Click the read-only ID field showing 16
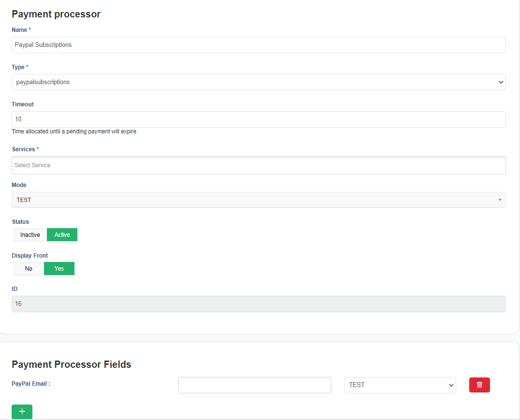The height and width of the screenshot is (420, 520). click(x=259, y=304)
